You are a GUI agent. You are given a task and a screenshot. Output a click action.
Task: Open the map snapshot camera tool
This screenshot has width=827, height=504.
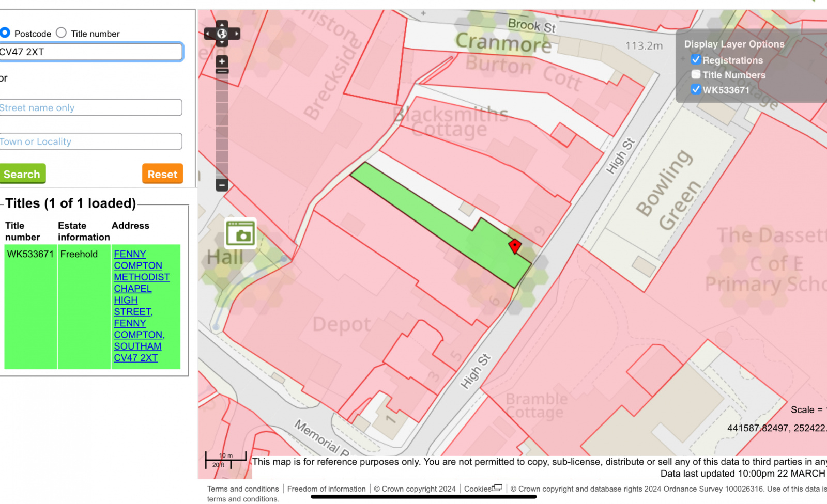click(x=240, y=233)
